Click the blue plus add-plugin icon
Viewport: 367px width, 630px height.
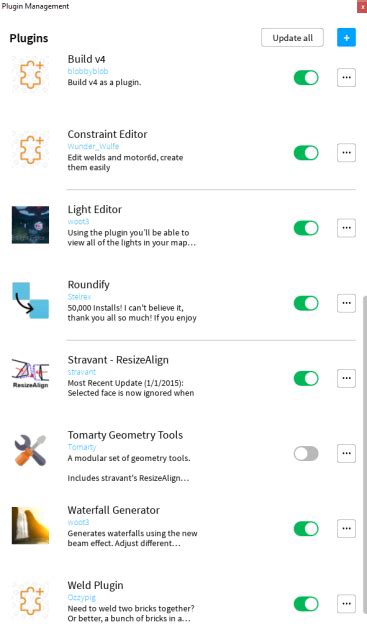pos(346,38)
